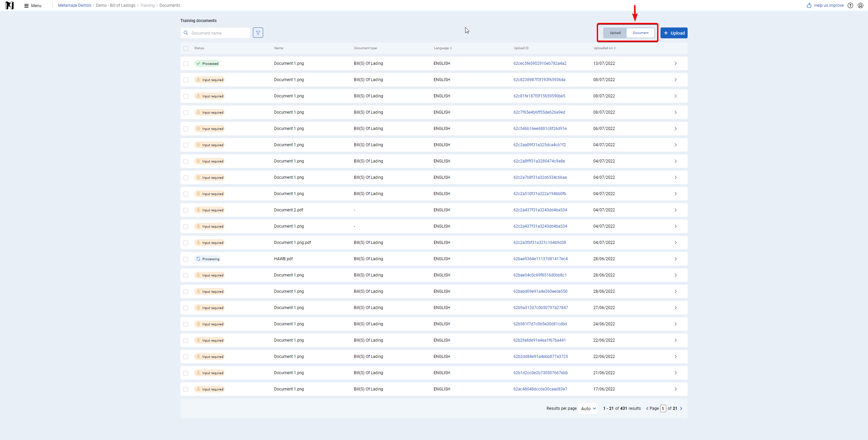The height and width of the screenshot is (440, 868).
Task: Select checkbox of HAWB.pdf row
Action: [x=186, y=259]
